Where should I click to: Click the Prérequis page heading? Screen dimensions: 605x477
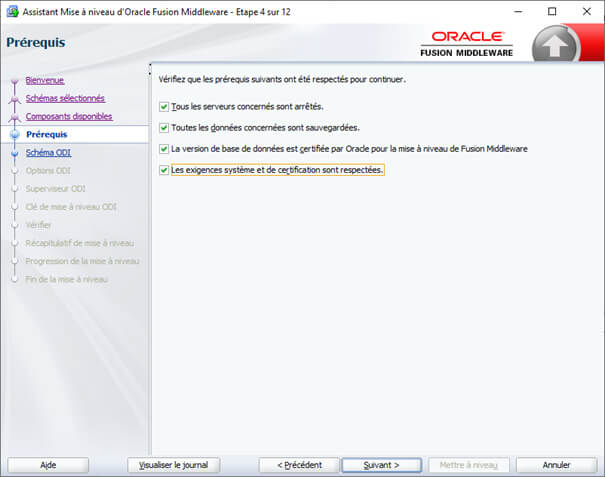(36, 42)
